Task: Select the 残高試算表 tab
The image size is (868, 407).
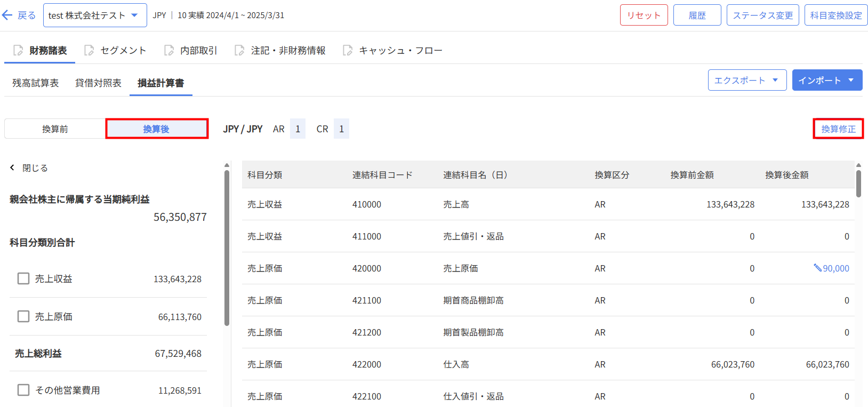Action: coord(36,83)
